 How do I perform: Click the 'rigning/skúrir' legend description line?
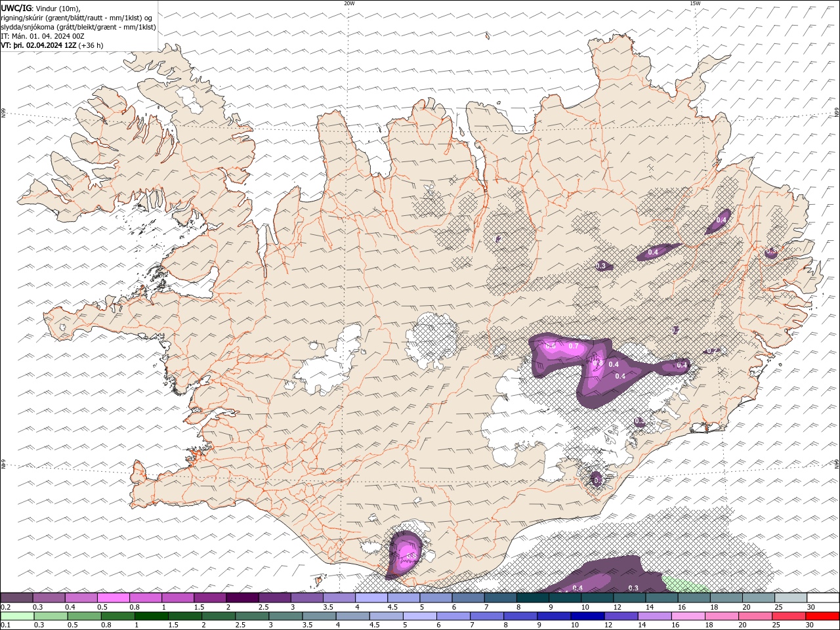[x=77, y=18]
